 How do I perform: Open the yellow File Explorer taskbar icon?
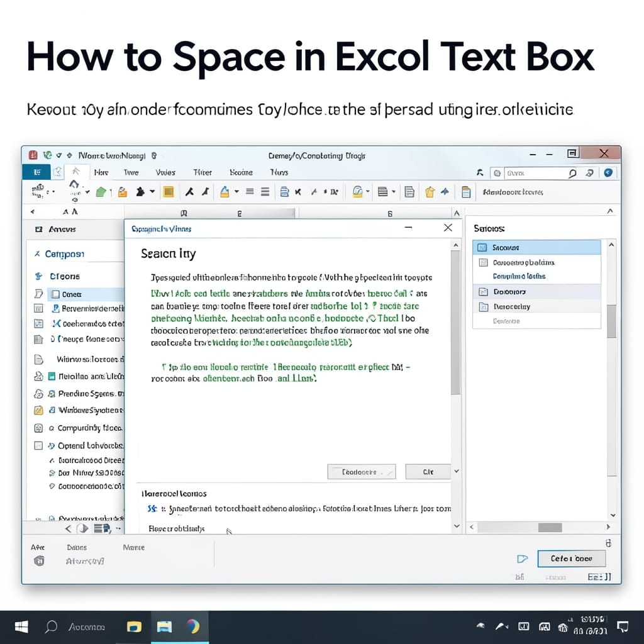pos(134,627)
